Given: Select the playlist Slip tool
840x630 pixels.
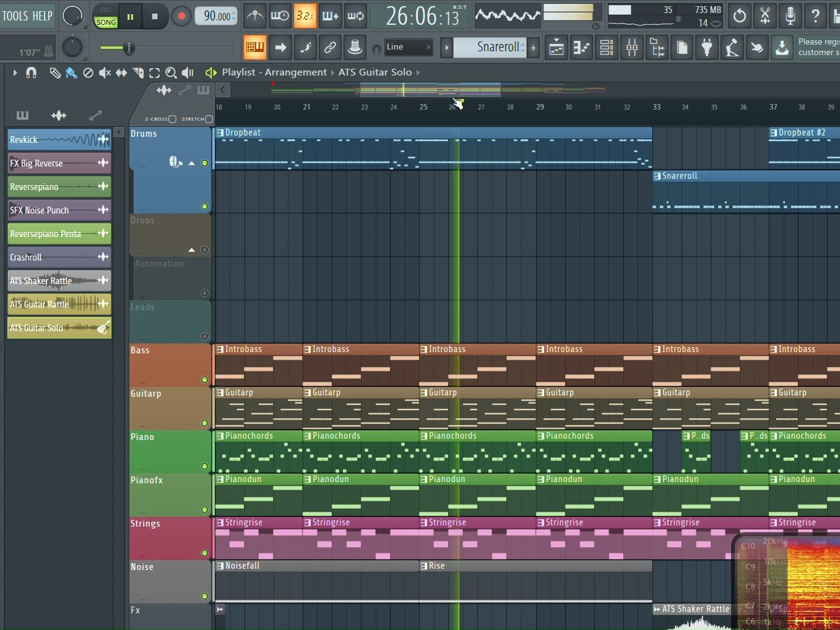Looking at the screenshot, I should 121,73.
